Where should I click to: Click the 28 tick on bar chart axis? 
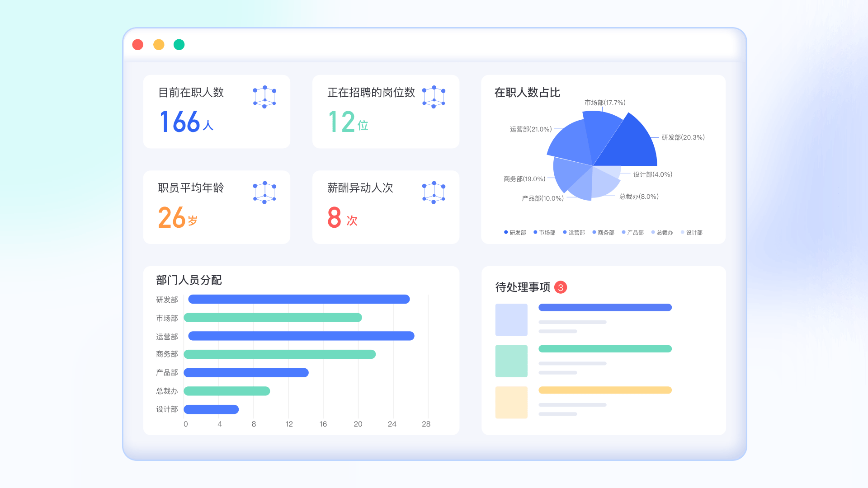[x=426, y=424]
